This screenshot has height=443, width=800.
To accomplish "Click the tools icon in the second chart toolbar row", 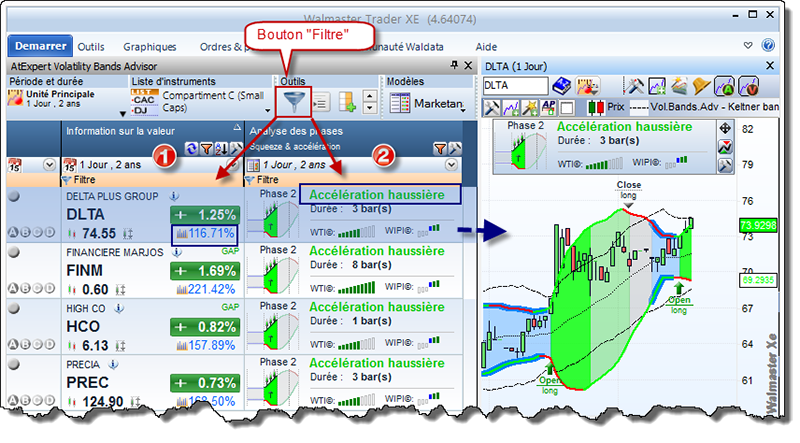I will (x=492, y=108).
